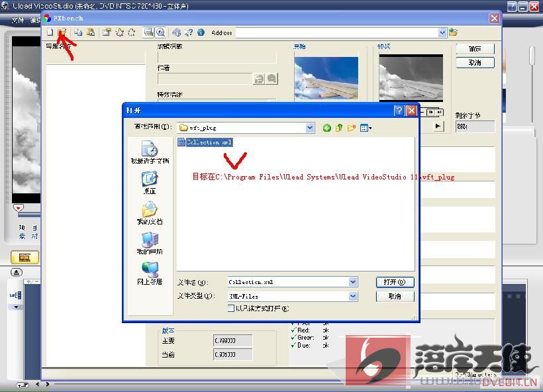This screenshot has width=543, height=392.
Task: Click the FXbench 取消 cancel button at top right
Action: tap(475, 63)
